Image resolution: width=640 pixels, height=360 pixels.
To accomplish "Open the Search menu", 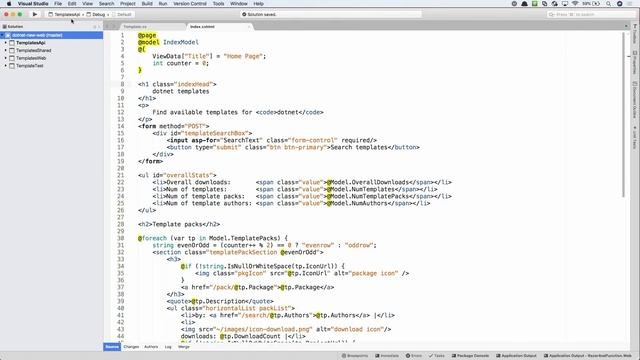I will click(107, 3).
